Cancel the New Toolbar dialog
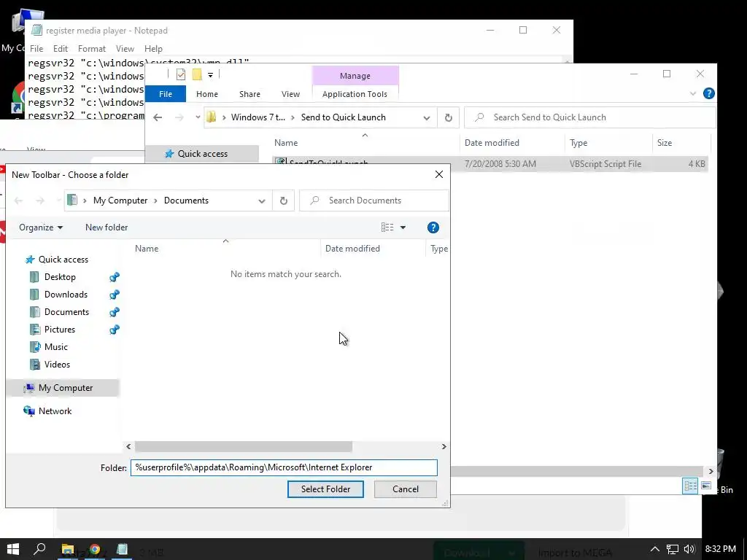 click(x=406, y=489)
